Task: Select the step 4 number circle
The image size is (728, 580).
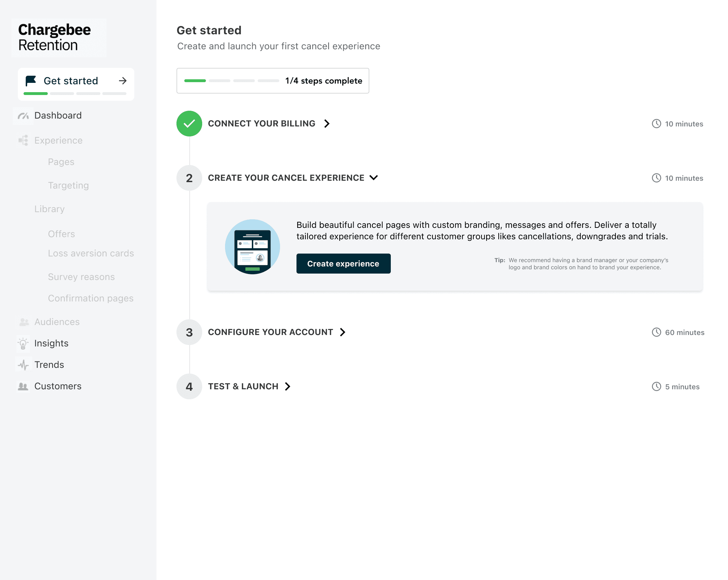Action: click(189, 386)
